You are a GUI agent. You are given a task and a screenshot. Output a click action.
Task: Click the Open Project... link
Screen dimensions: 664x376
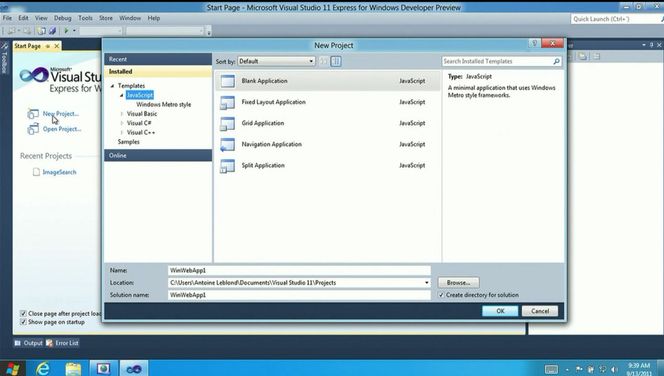point(62,129)
